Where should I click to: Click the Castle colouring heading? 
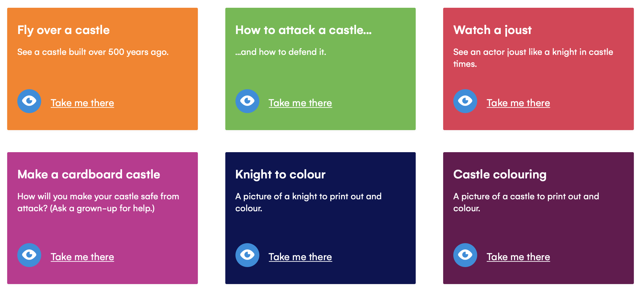(500, 175)
